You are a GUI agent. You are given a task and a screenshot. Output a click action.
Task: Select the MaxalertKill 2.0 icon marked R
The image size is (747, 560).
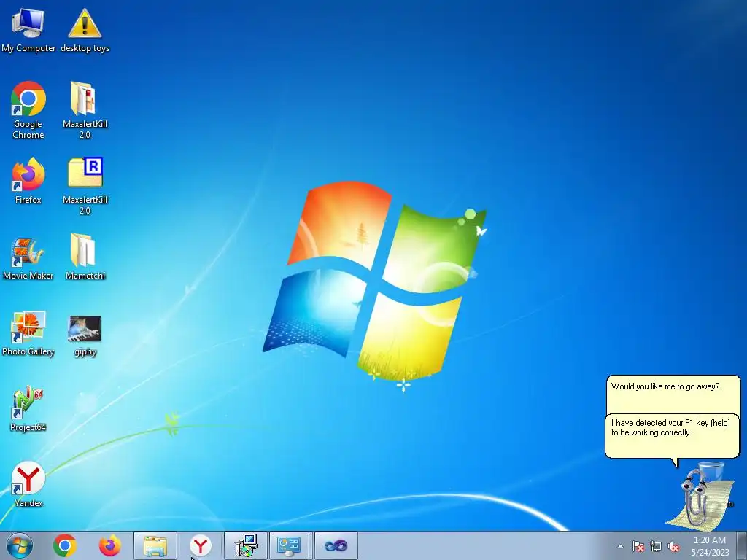click(x=85, y=186)
